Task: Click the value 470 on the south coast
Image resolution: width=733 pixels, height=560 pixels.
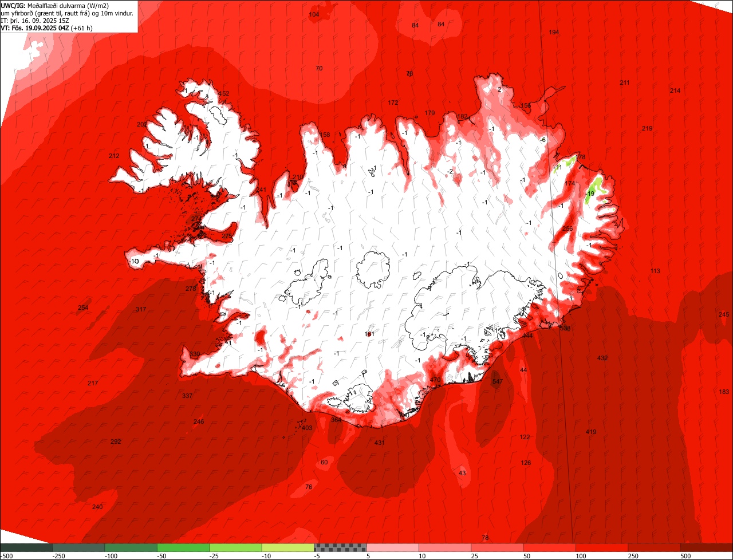Action: pyautogui.click(x=435, y=380)
